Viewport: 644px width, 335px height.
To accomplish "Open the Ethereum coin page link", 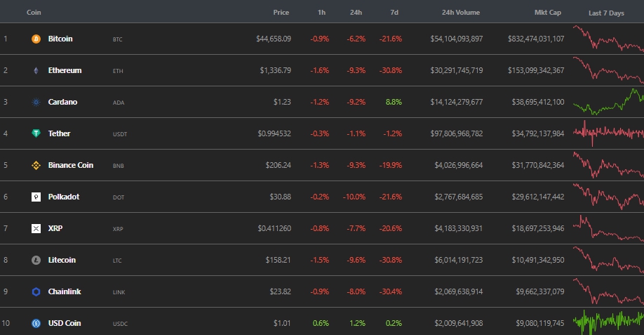I will pos(65,71).
